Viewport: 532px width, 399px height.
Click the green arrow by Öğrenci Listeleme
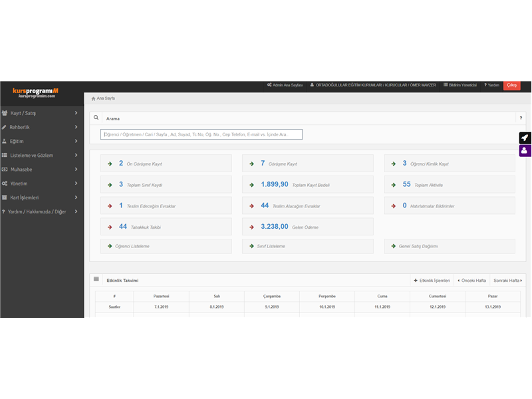click(x=110, y=246)
